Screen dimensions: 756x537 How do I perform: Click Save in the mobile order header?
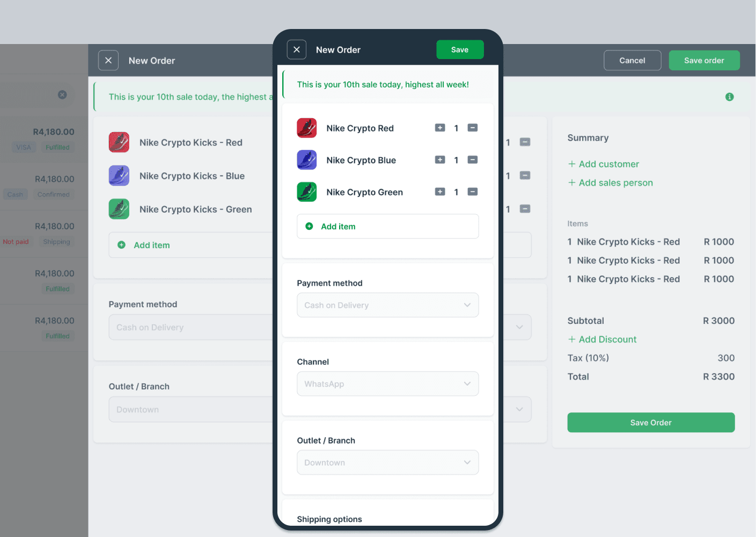(460, 49)
